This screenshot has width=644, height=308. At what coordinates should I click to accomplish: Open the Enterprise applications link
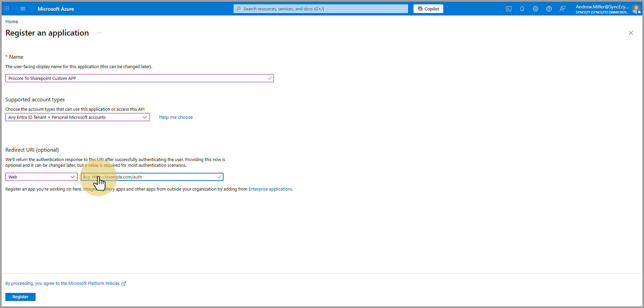[270, 189]
